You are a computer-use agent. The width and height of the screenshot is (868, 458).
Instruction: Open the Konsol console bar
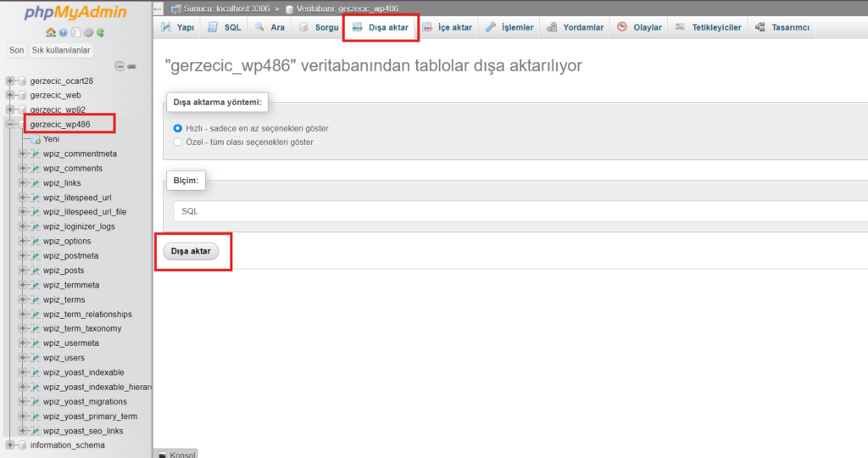tap(176, 455)
